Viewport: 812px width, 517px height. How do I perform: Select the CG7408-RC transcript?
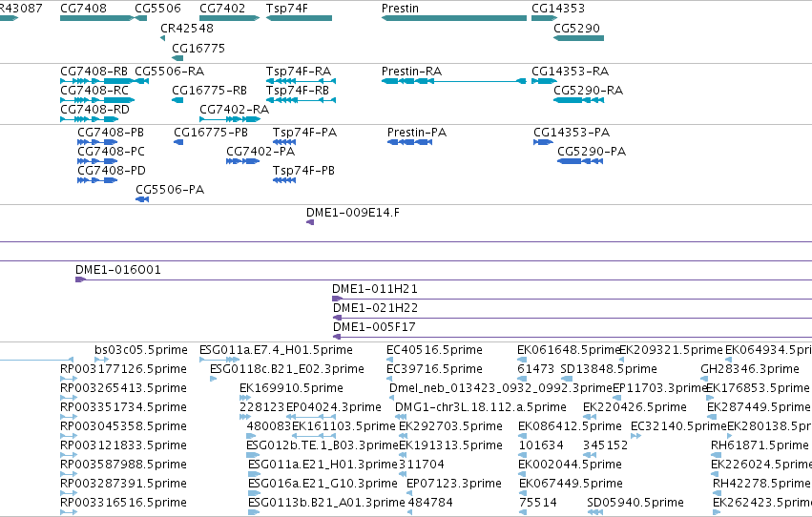click(x=96, y=100)
